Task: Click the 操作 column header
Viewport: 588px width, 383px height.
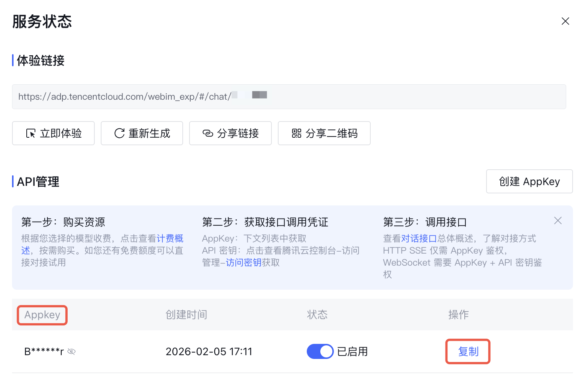Action: 459,315
